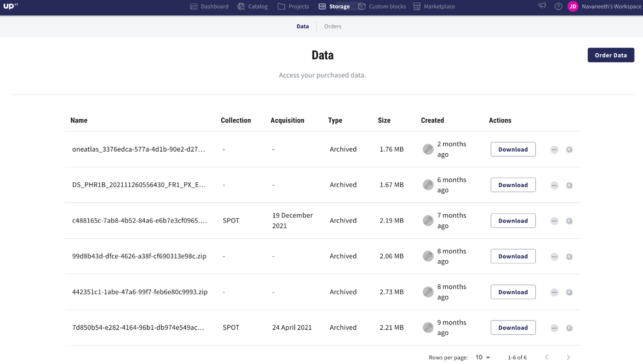Open the Catalog page

[252, 6]
